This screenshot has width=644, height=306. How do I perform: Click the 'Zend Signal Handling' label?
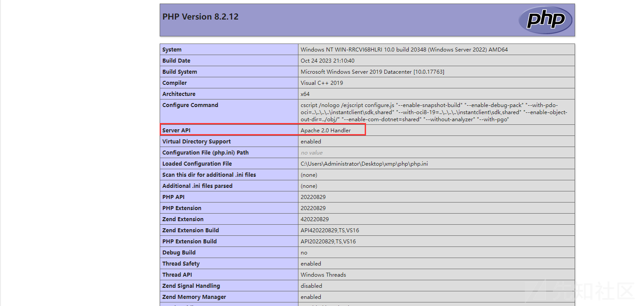(191, 286)
